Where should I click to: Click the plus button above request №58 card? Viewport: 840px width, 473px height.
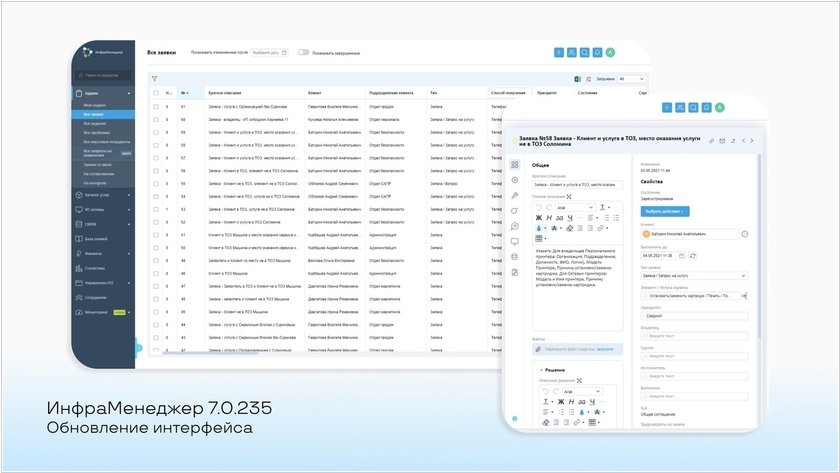667,108
